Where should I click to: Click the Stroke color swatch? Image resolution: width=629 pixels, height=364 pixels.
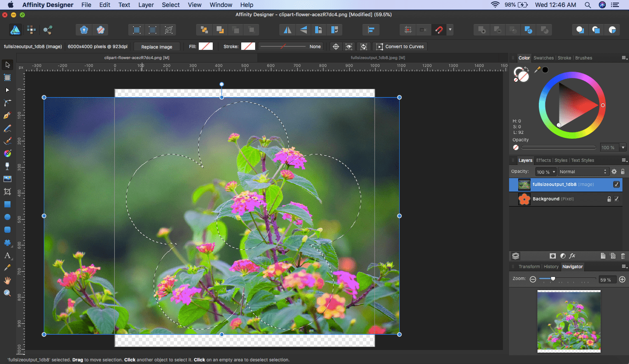[248, 46]
